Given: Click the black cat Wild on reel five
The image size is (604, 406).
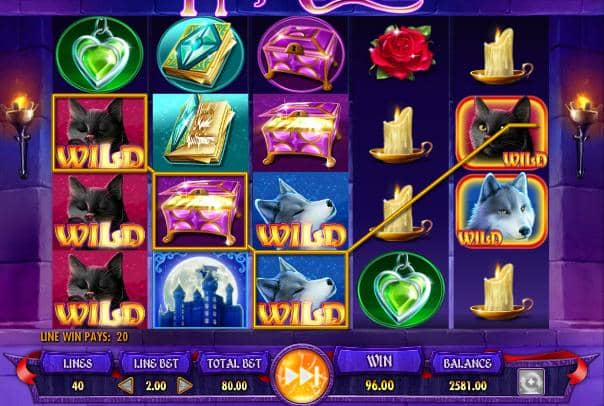Looking at the screenshot, I should point(502,133).
